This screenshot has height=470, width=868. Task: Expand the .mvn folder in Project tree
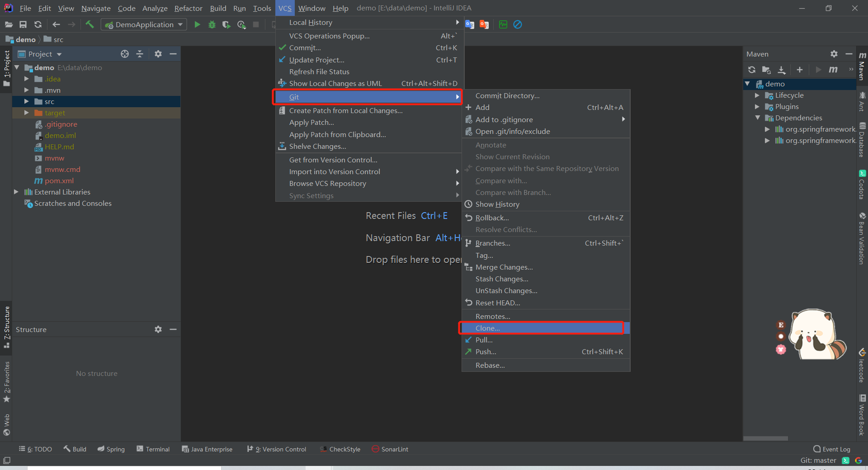26,90
